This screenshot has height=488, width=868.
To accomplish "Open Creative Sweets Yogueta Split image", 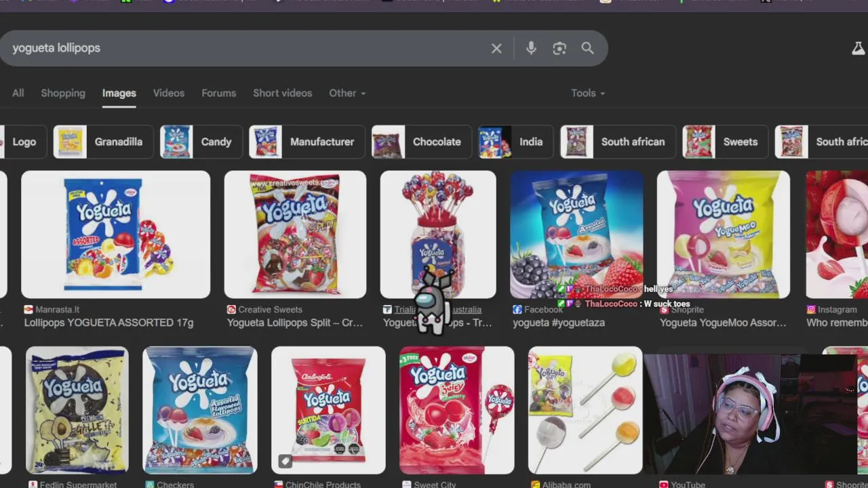I will click(295, 235).
